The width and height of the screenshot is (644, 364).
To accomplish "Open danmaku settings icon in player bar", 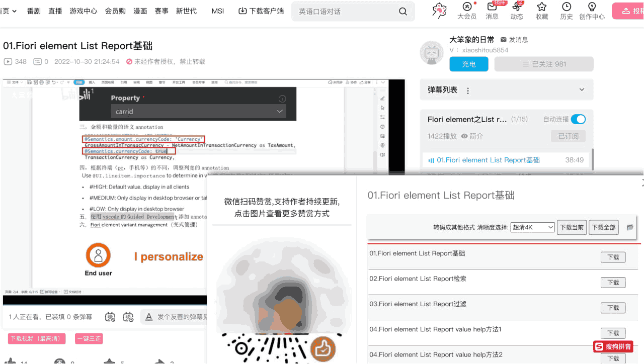I will coord(128,317).
